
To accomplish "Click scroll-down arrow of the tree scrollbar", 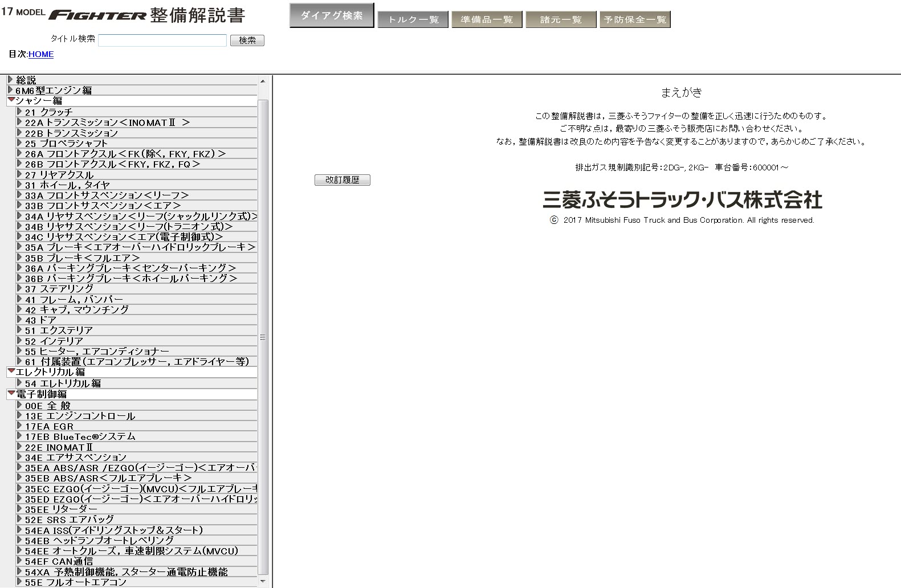I will pos(263,582).
